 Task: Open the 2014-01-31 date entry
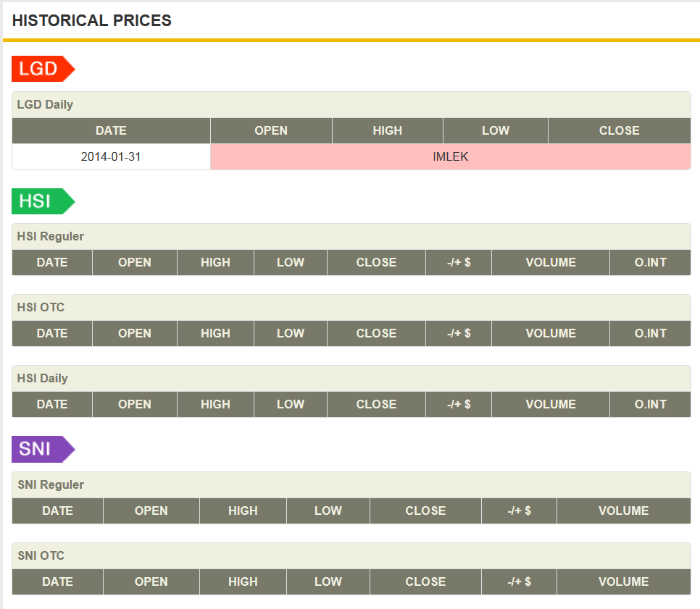(x=110, y=156)
